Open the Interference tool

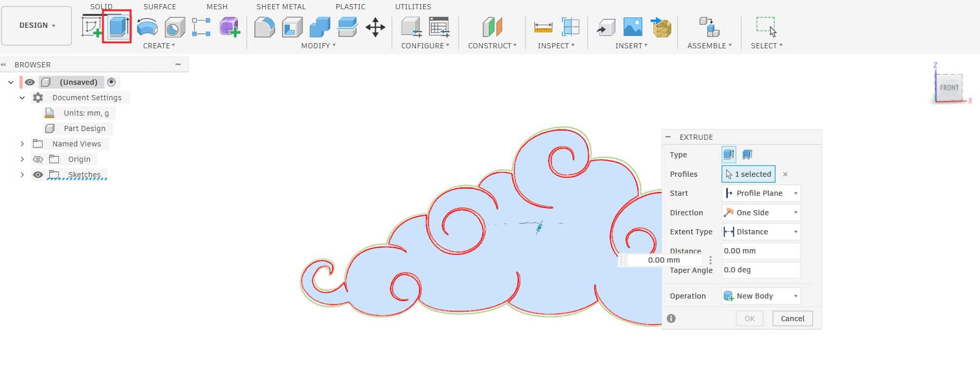coord(571,27)
